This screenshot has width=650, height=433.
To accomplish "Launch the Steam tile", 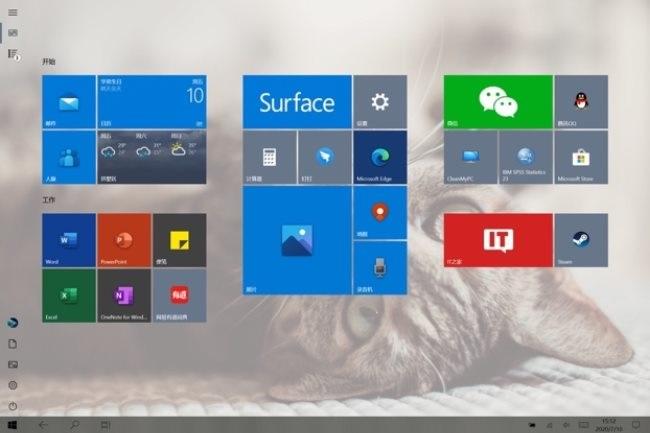I will (581, 240).
